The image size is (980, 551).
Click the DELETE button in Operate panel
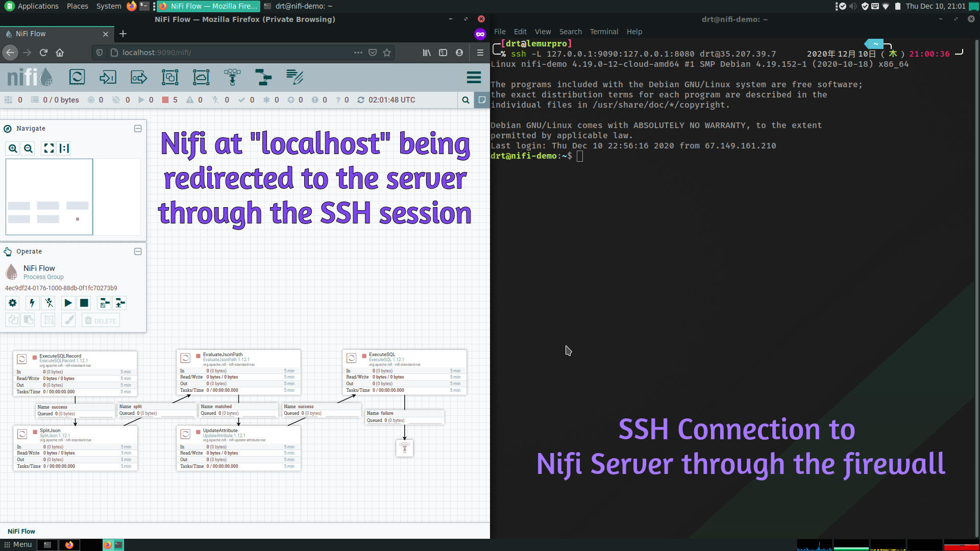[x=101, y=320]
